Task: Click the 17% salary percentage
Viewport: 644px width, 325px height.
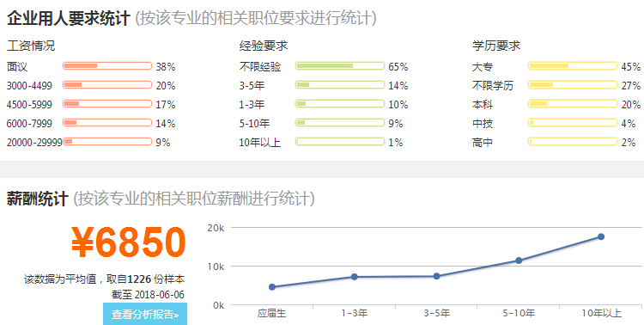Action: [x=166, y=105]
